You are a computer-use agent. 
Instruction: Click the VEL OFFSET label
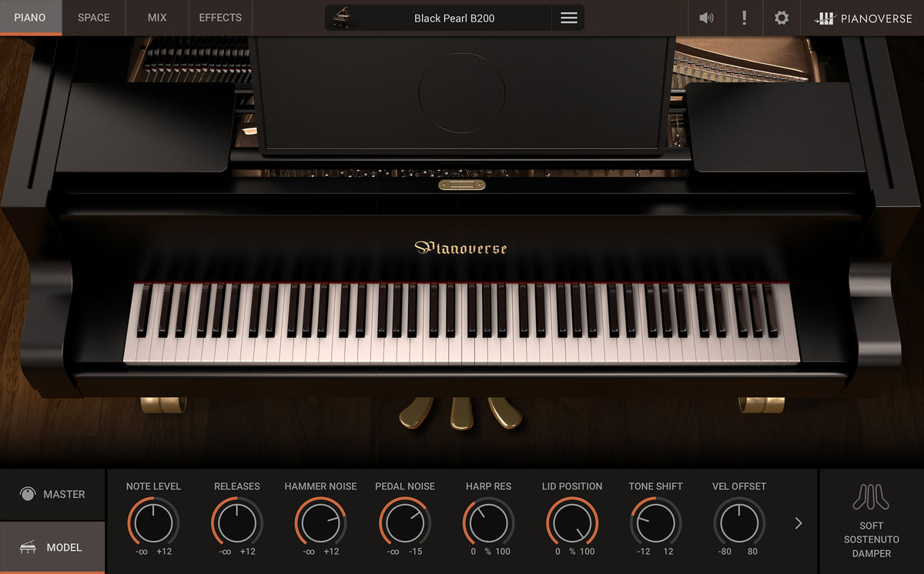point(739,486)
